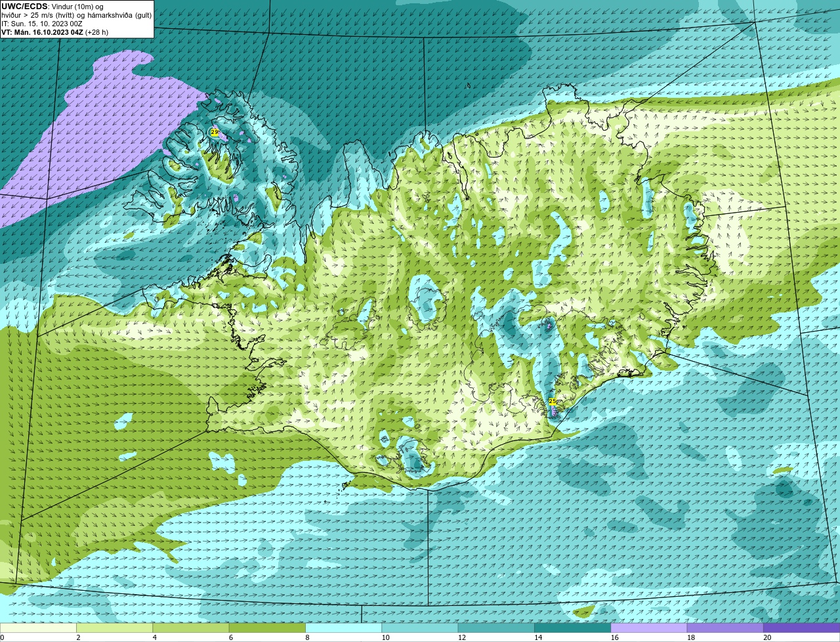Select the aqua 10–12 m/s legend swatch
Viewport: 840px width, 642px height.
pos(420,628)
